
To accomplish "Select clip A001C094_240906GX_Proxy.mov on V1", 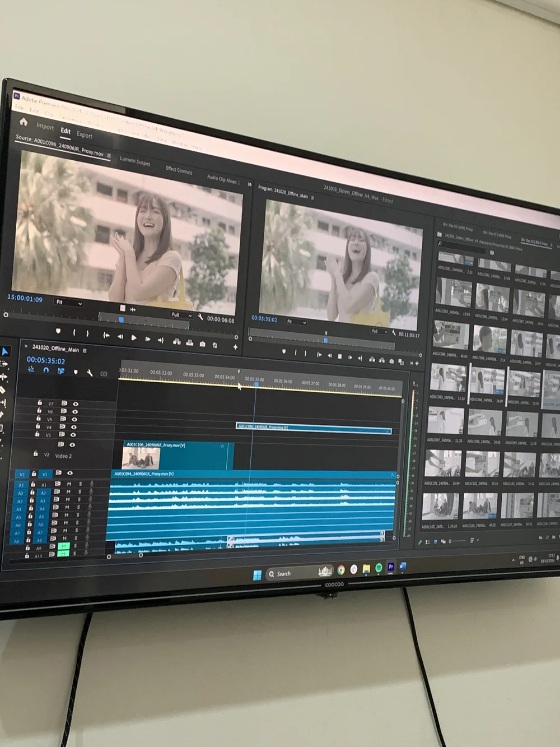I will pos(253,475).
